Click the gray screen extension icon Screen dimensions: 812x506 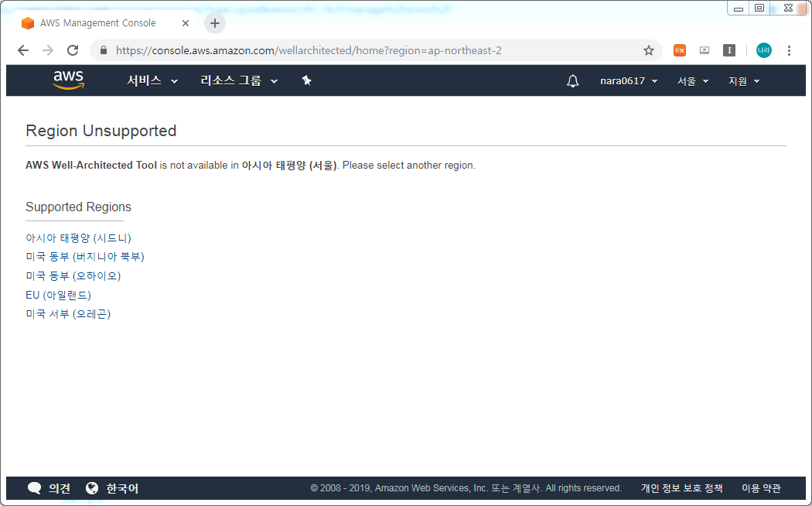pyautogui.click(x=705, y=50)
